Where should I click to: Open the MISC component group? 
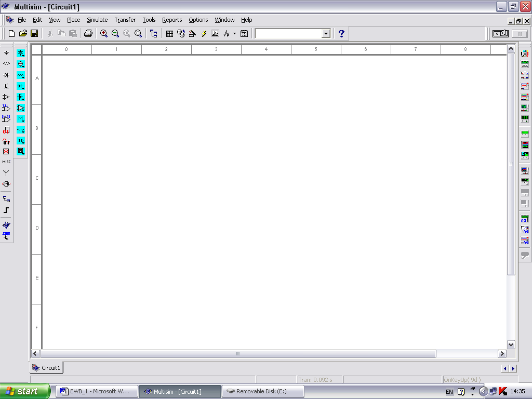[x=6, y=162]
